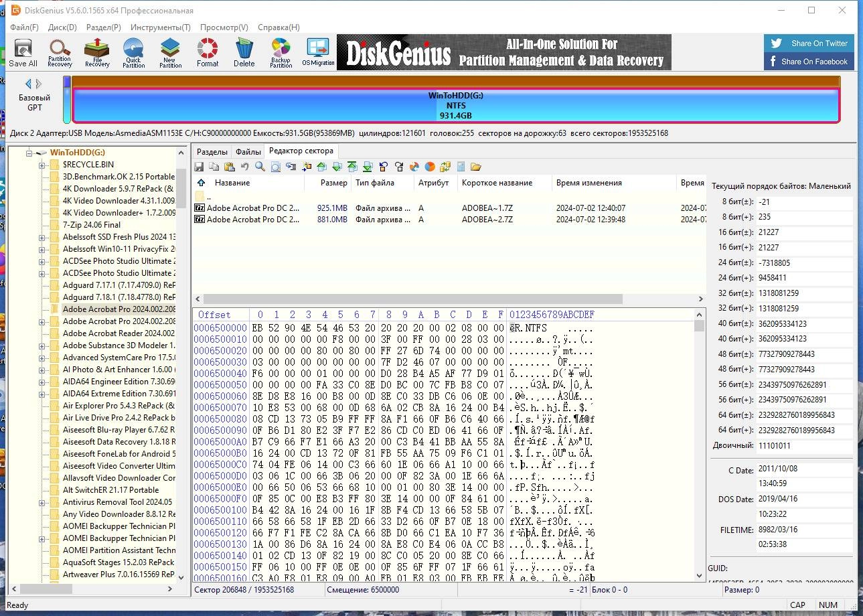Select the Partition Recovery tool
This screenshot has width=863, height=616.
(x=59, y=52)
